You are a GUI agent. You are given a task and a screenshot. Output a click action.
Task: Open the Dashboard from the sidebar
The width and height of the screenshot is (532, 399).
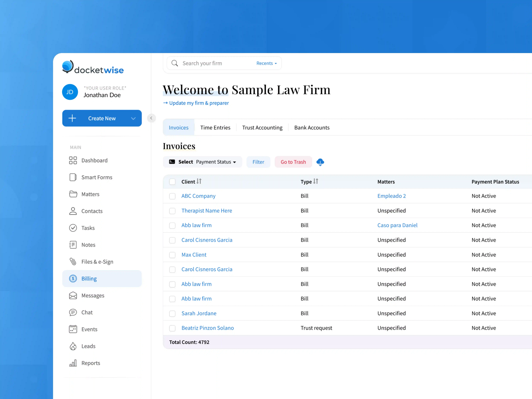coord(94,160)
